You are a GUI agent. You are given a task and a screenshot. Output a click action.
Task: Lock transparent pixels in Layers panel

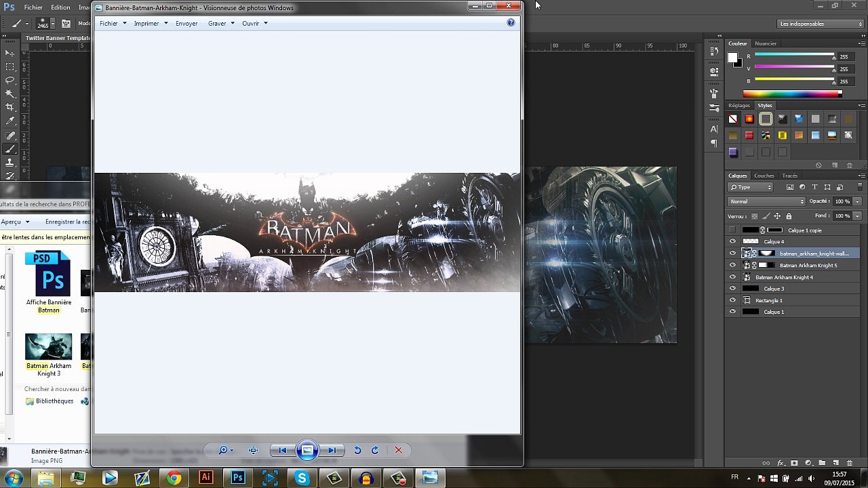(754, 216)
